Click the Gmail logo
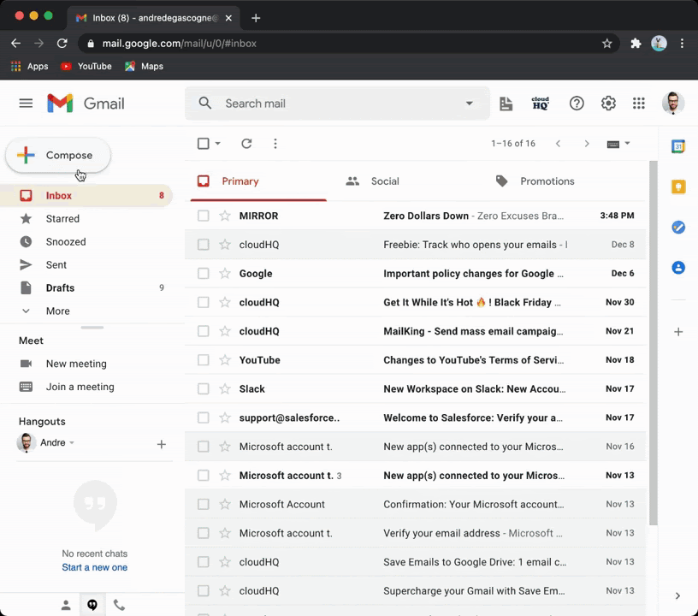The width and height of the screenshot is (698, 616). pyautogui.click(x=86, y=104)
